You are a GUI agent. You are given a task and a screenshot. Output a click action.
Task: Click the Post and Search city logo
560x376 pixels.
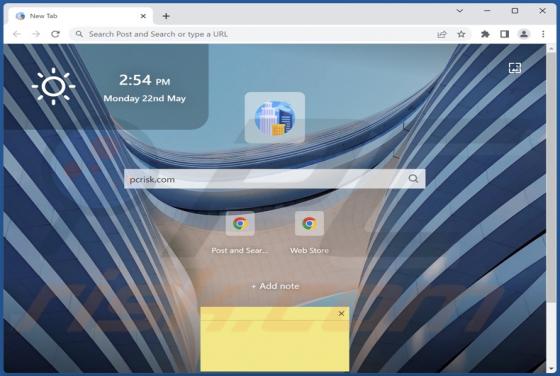pos(275,118)
